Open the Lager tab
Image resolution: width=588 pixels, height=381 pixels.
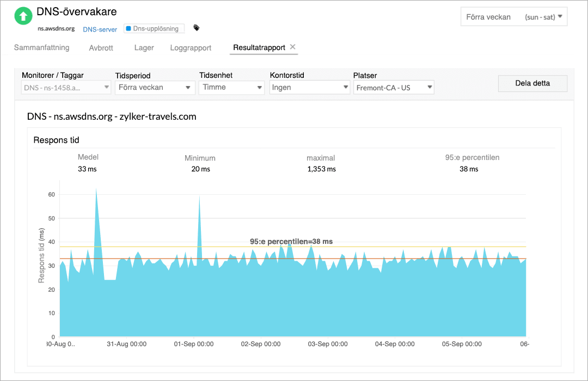click(143, 48)
